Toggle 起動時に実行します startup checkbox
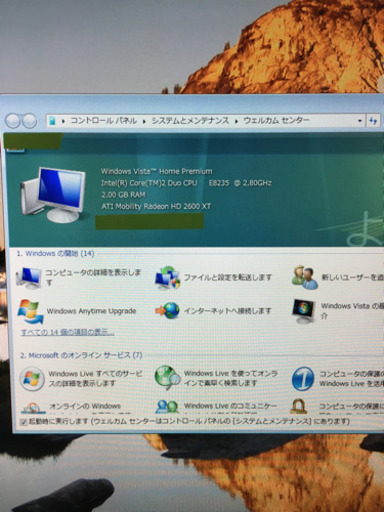Viewport: 384px width, 512px height. pyautogui.click(x=24, y=422)
